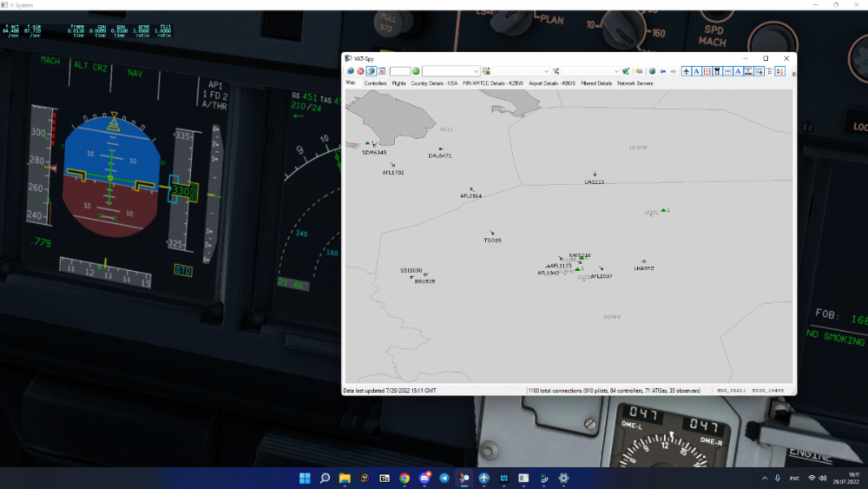Click the DAL6471 aircraft on the map
868x489 pixels.
click(441, 149)
